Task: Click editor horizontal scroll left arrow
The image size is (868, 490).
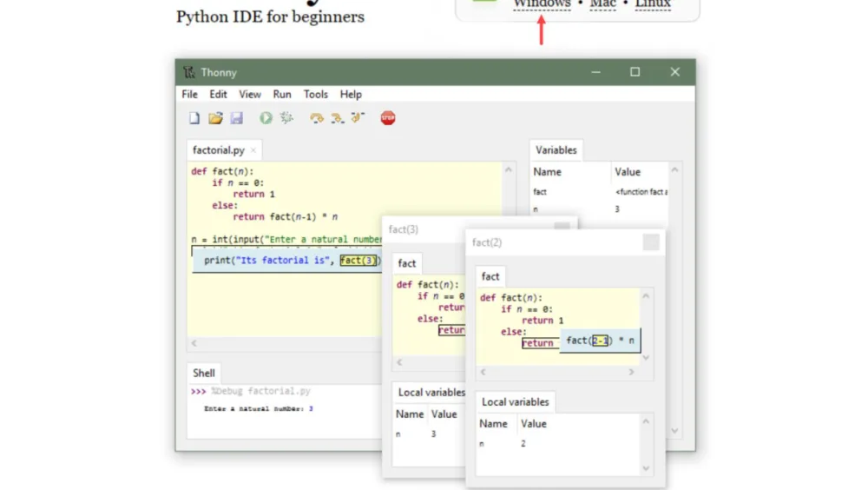Action: pyautogui.click(x=194, y=343)
